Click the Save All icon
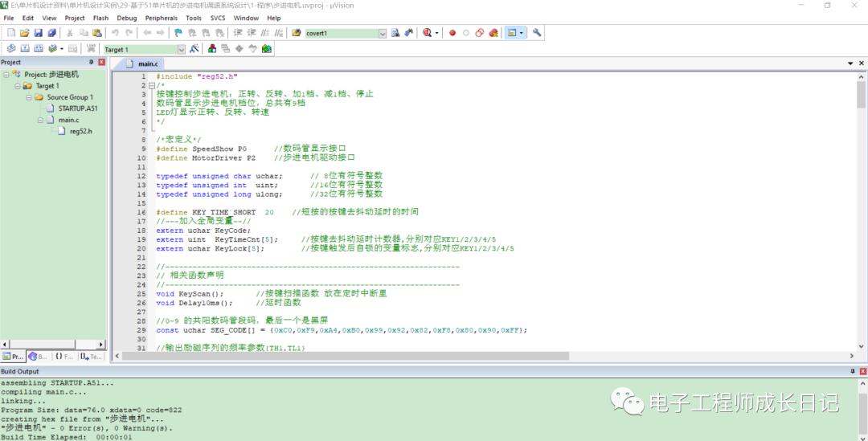This screenshot has height=441, width=868. point(52,33)
